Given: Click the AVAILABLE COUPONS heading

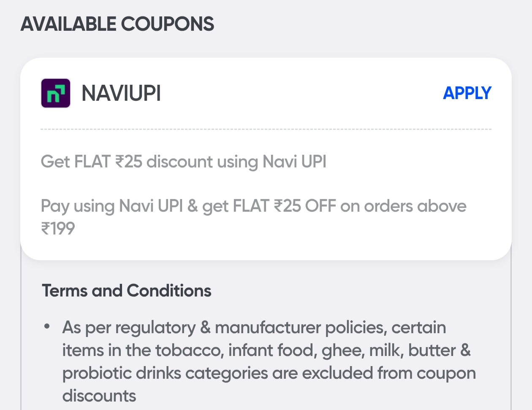Looking at the screenshot, I should [118, 24].
